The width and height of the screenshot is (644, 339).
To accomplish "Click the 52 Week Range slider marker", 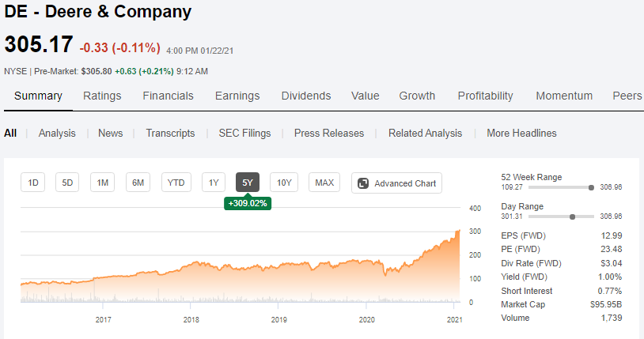I will click(x=591, y=187).
